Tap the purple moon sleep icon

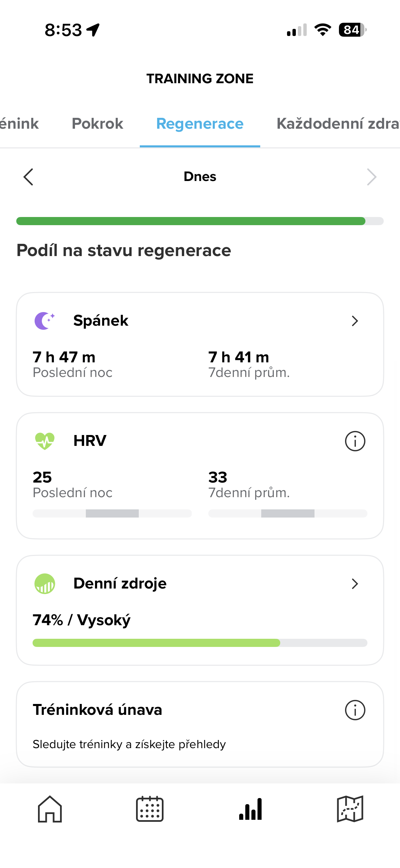pyautogui.click(x=44, y=321)
